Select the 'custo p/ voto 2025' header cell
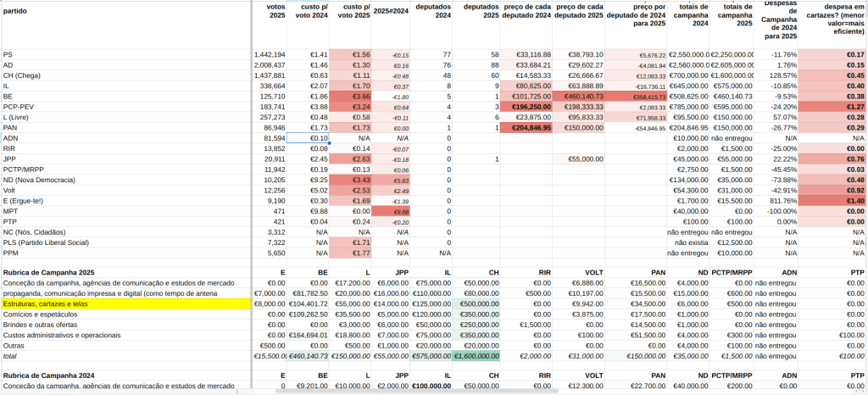The height and width of the screenshot is (395, 868). (349, 11)
